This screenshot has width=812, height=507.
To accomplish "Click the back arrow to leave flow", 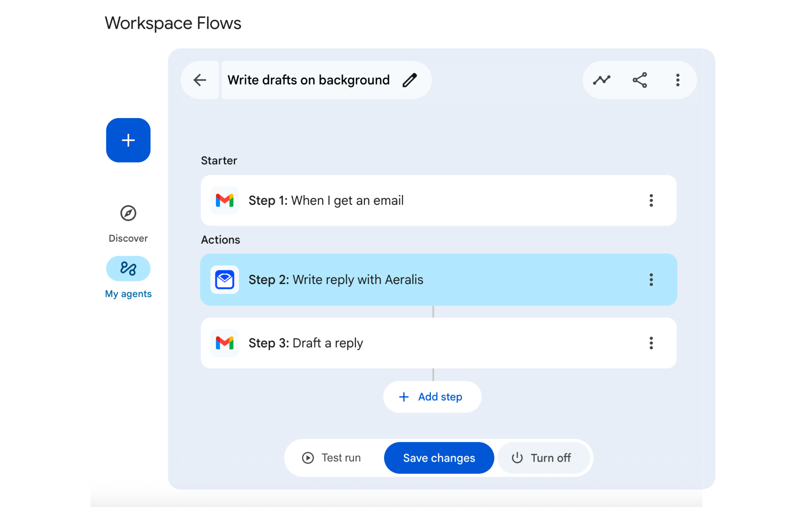I will tap(200, 80).
